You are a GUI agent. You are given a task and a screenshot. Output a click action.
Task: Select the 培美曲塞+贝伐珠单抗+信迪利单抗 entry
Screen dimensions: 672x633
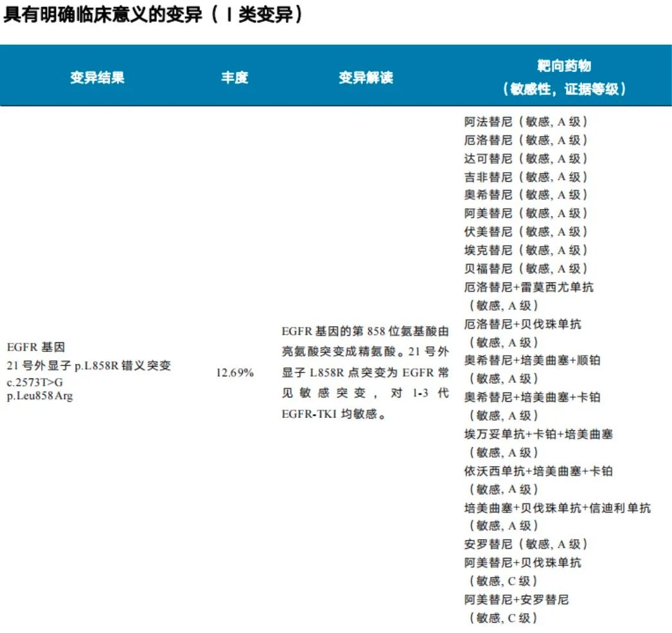tap(557, 508)
